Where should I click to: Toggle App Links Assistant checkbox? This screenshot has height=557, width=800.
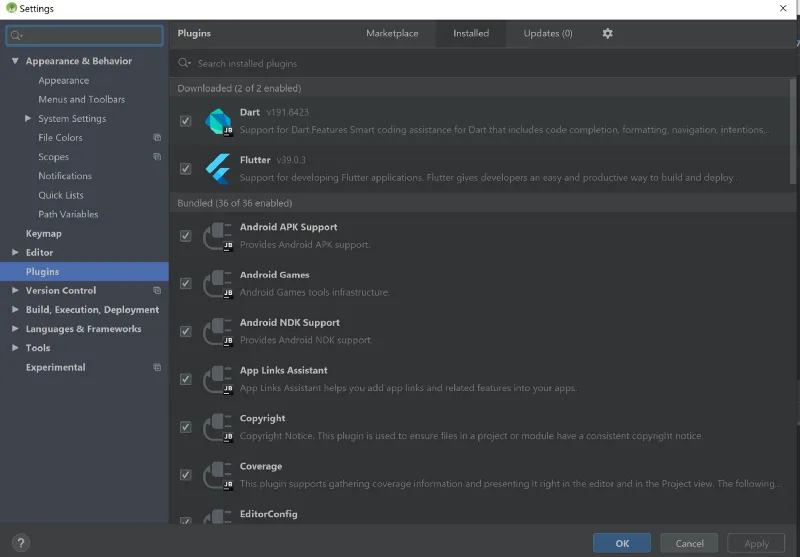pos(186,379)
